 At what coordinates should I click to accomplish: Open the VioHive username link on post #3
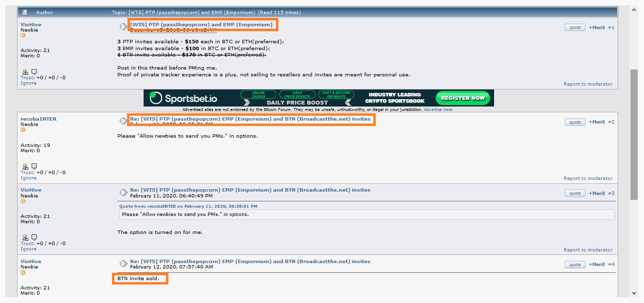click(31, 190)
